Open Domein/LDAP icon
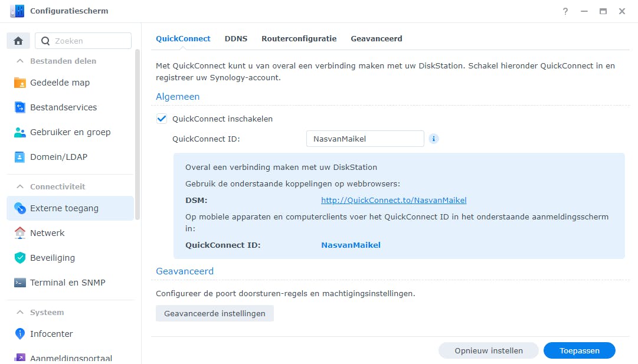 [20, 157]
